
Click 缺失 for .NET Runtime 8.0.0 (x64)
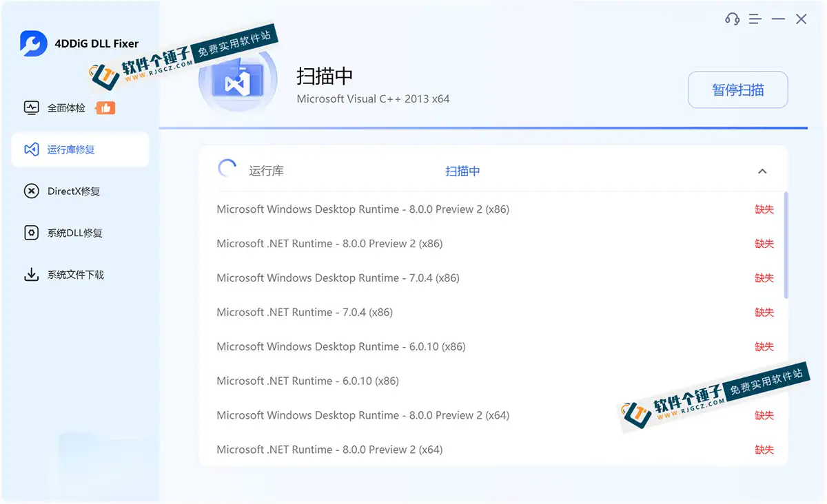point(764,450)
